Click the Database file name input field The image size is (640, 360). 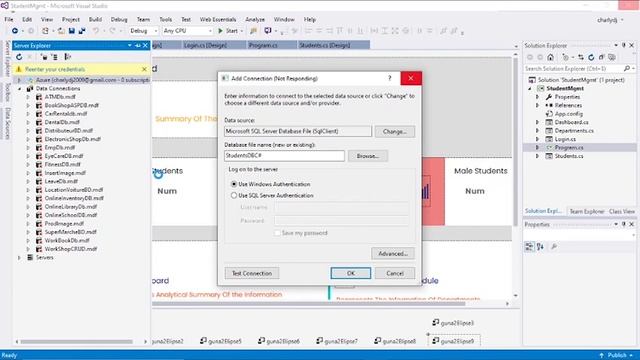click(284, 156)
